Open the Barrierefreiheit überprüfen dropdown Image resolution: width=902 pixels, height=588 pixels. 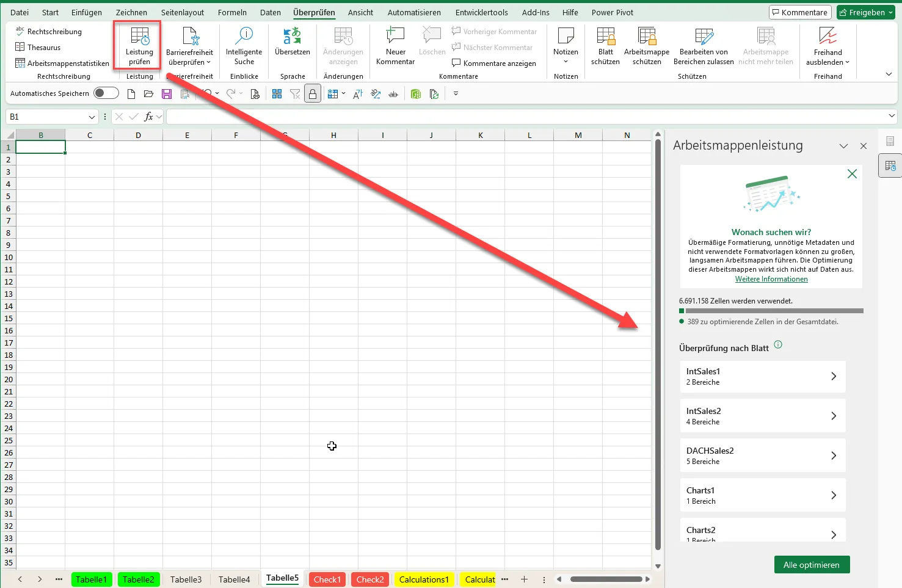tap(189, 62)
